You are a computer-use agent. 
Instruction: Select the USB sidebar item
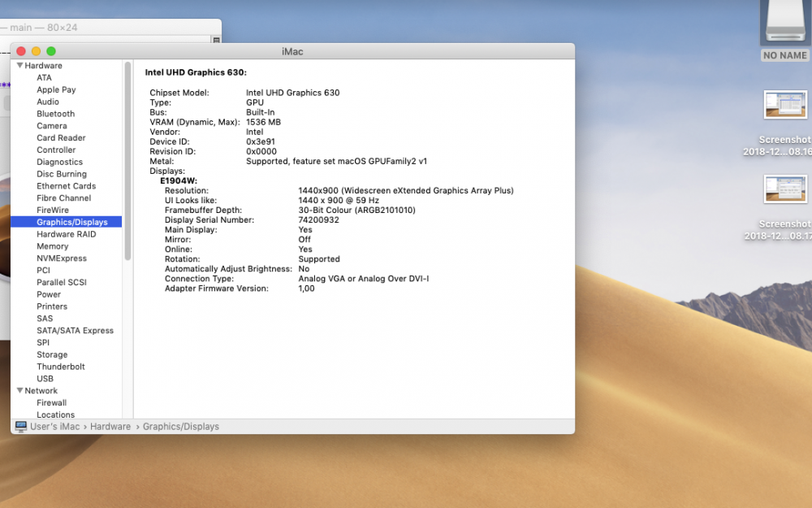pos(45,379)
